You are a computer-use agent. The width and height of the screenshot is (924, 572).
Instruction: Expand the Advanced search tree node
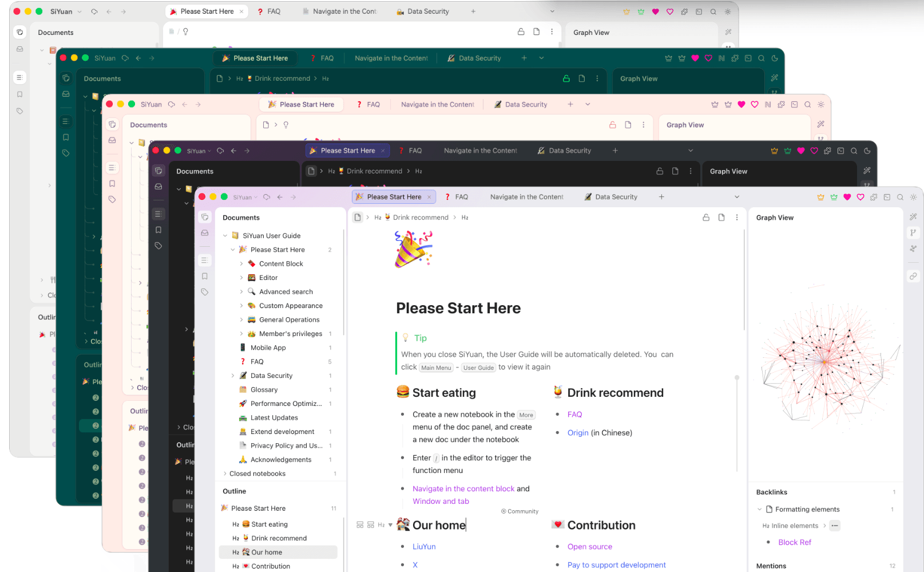pyautogui.click(x=241, y=291)
